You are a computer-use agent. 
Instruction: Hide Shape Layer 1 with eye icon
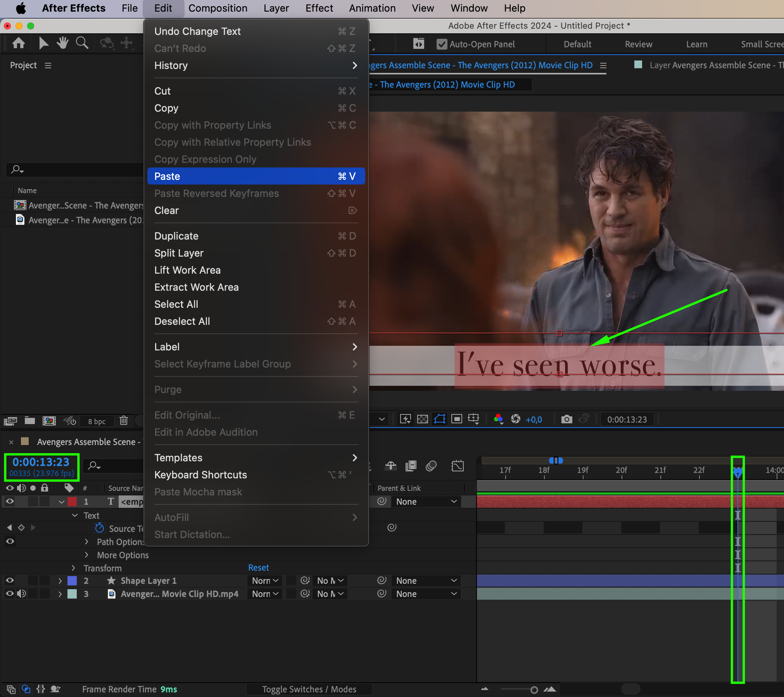(x=10, y=580)
